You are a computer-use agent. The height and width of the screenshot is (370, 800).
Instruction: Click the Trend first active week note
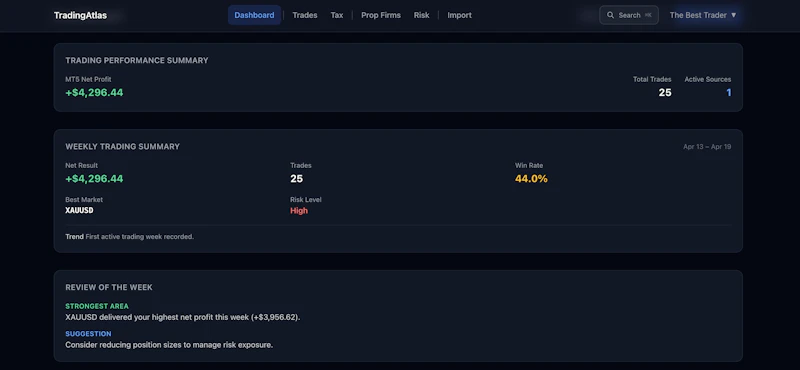click(130, 237)
